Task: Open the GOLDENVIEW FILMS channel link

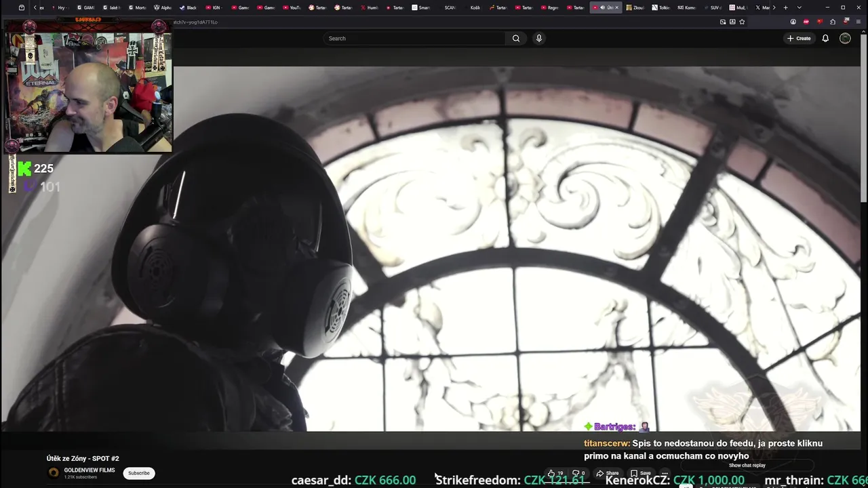Action: [90, 470]
